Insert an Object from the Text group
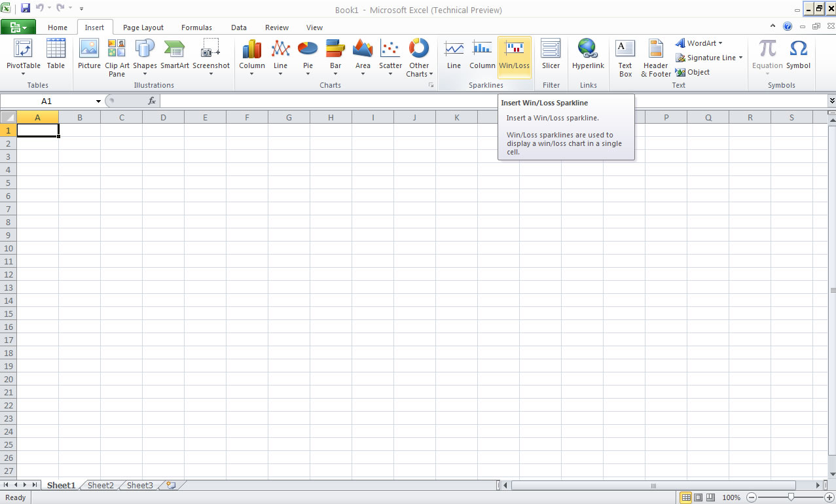Image resolution: width=836 pixels, height=504 pixels. [x=693, y=72]
